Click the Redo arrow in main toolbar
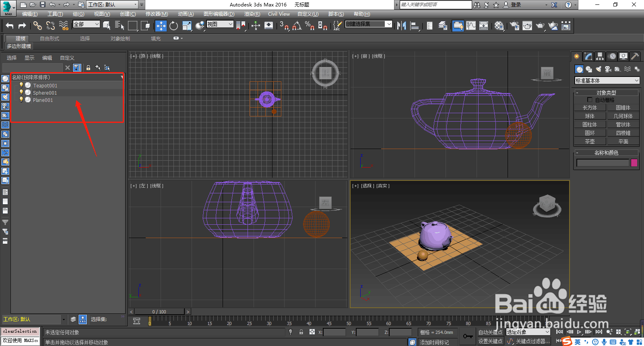Image resolution: width=644 pixels, height=346 pixels. [x=23, y=26]
